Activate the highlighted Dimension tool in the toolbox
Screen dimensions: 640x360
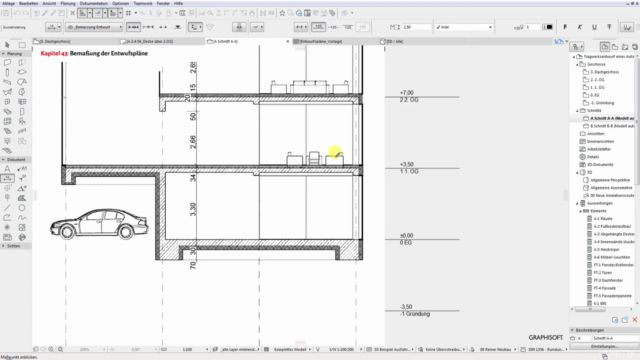pyautogui.click(x=7, y=178)
